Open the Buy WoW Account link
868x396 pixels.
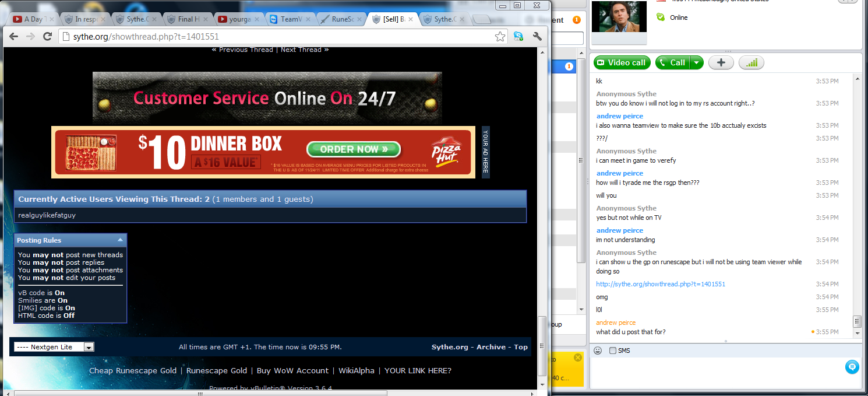click(x=292, y=371)
